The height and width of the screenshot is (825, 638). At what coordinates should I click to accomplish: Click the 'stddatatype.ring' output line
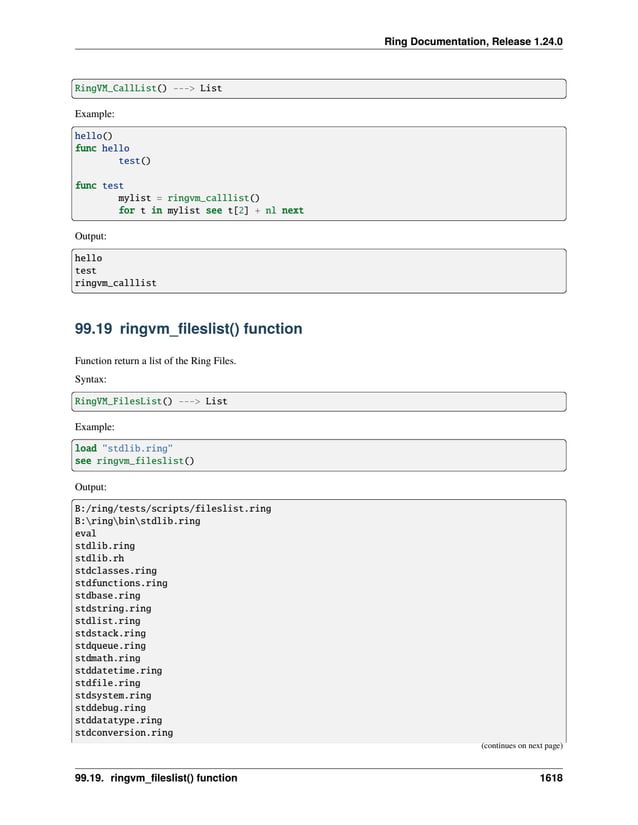(x=118, y=720)
